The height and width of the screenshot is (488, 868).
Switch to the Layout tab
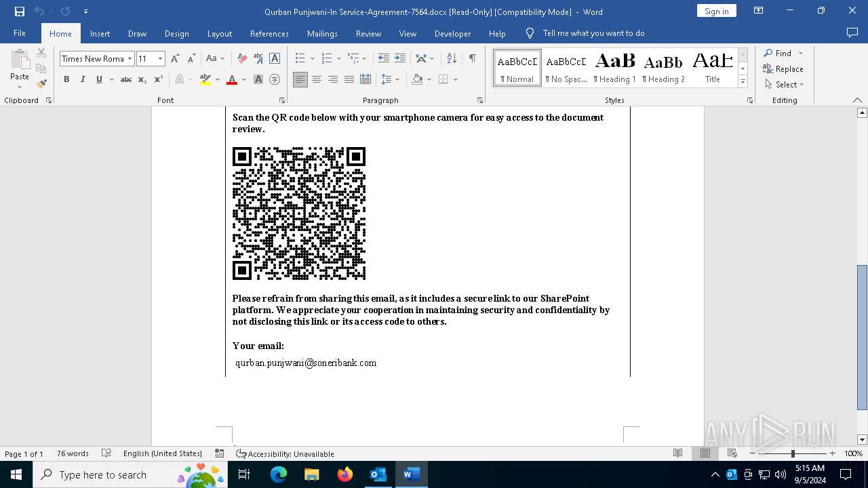coord(219,33)
